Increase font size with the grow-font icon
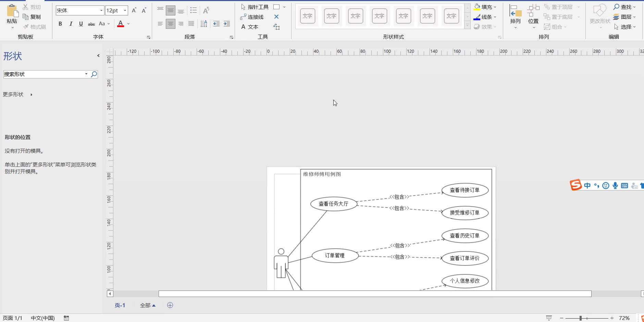 click(x=134, y=11)
